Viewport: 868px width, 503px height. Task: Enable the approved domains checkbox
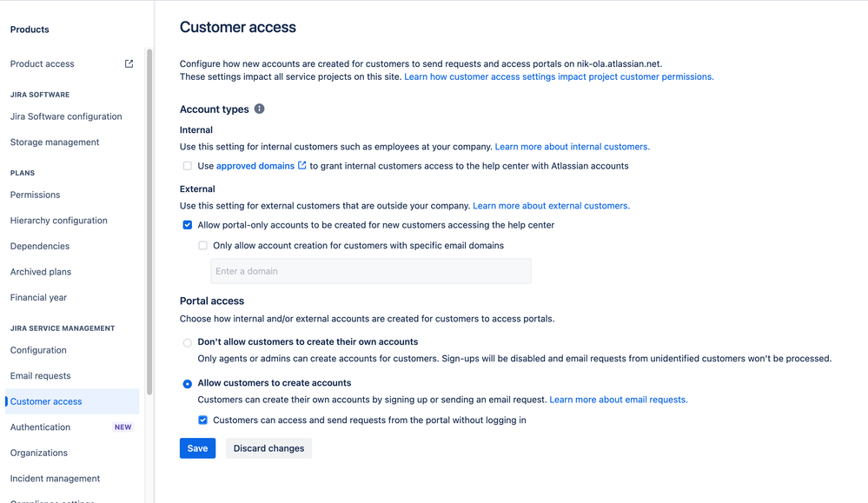point(188,166)
